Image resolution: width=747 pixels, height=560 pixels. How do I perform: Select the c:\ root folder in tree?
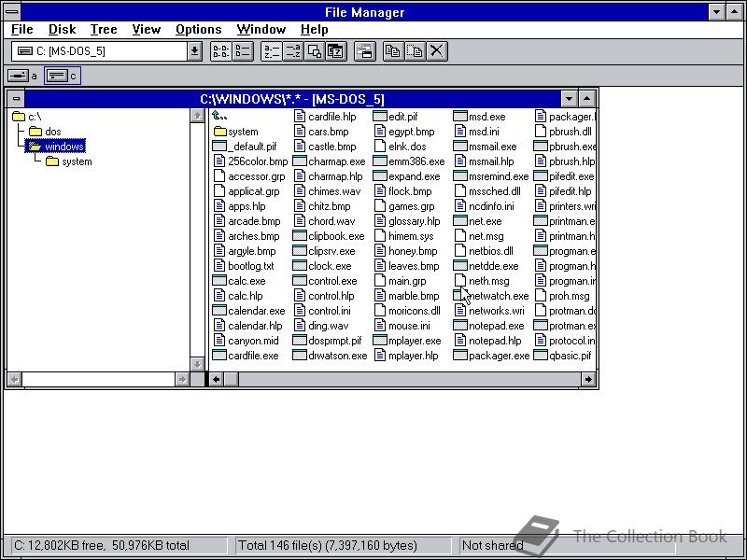[27, 117]
